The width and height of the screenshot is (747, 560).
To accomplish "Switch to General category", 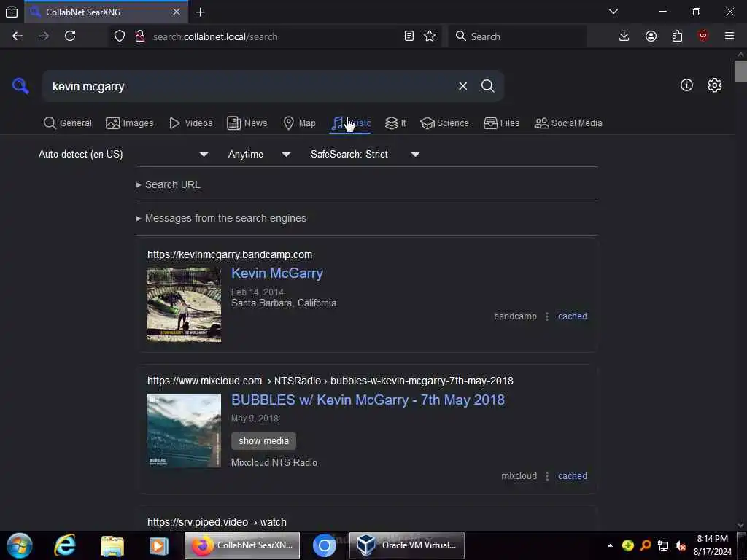I will (x=68, y=123).
